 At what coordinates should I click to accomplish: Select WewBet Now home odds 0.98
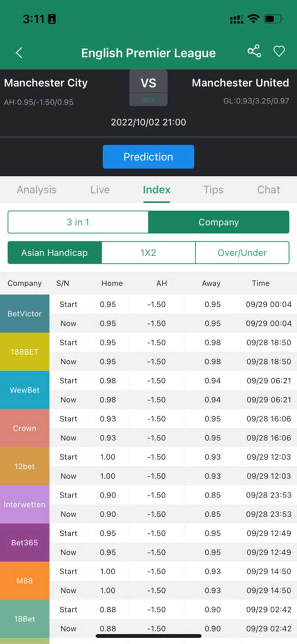(x=108, y=400)
